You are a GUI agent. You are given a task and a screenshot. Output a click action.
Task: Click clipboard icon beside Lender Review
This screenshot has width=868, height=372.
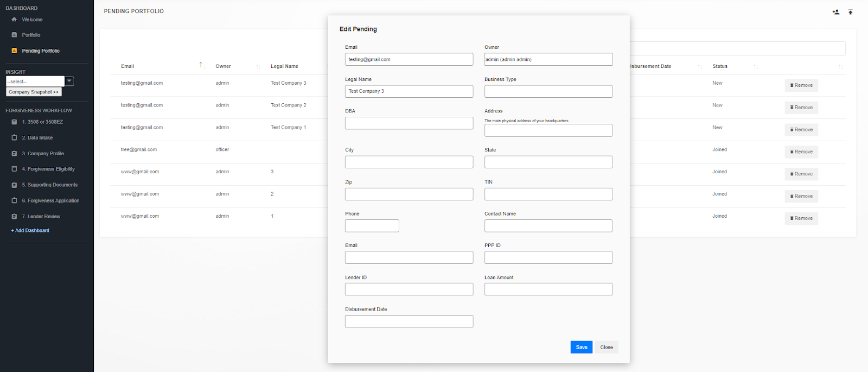[x=14, y=217]
